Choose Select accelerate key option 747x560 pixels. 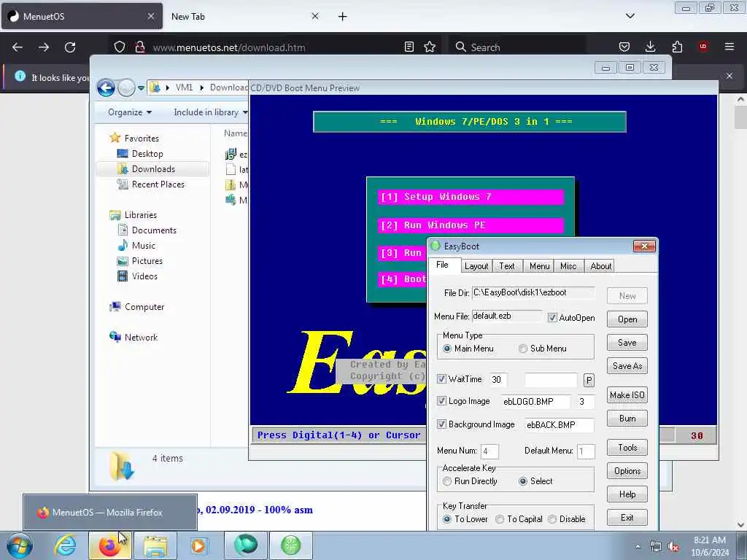(x=523, y=481)
